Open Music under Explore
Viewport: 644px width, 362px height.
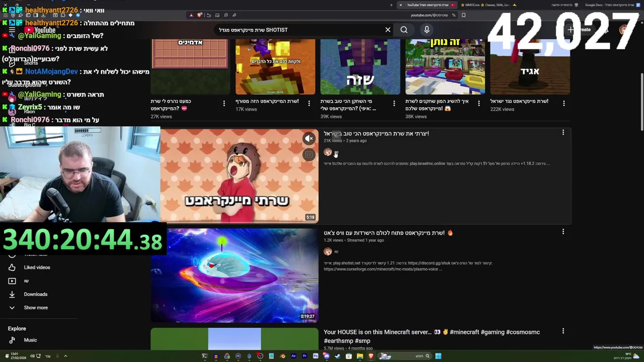[30, 340]
